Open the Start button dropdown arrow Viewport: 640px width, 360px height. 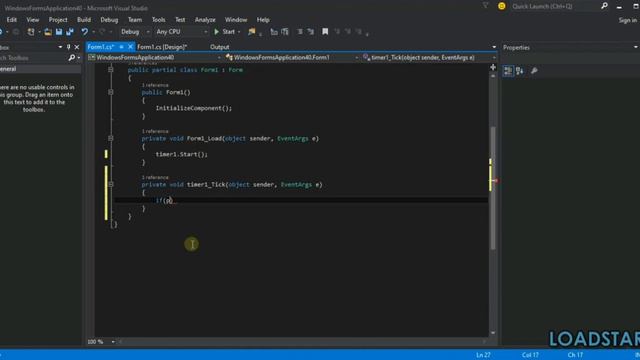click(239, 32)
